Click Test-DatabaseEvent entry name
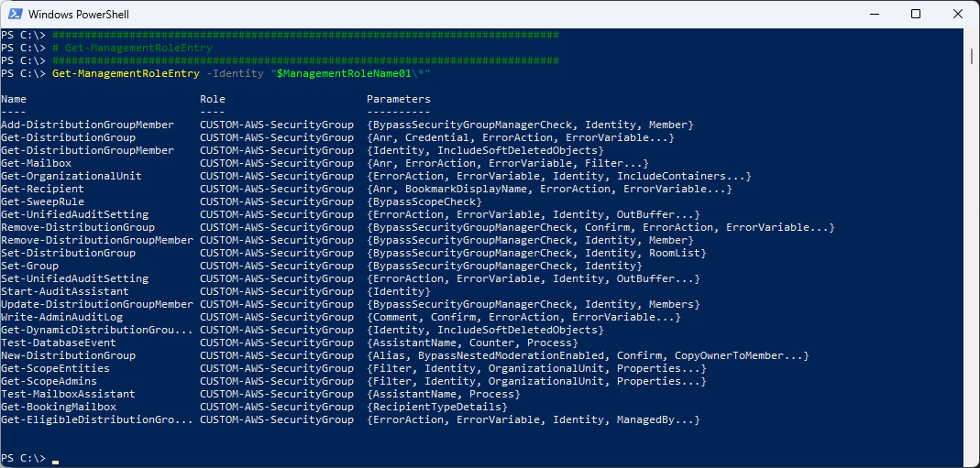Screen dimensions: 980x468 tap(59, 343)
